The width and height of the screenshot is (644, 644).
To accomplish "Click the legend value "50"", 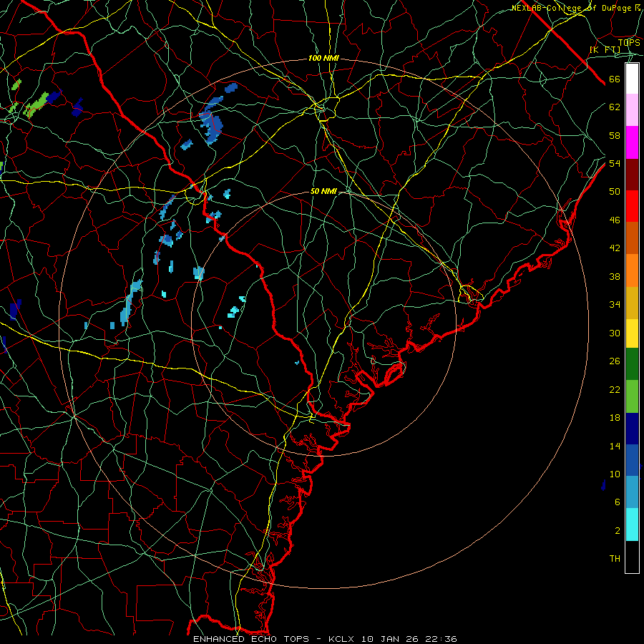I will click(x=615, y=192).
